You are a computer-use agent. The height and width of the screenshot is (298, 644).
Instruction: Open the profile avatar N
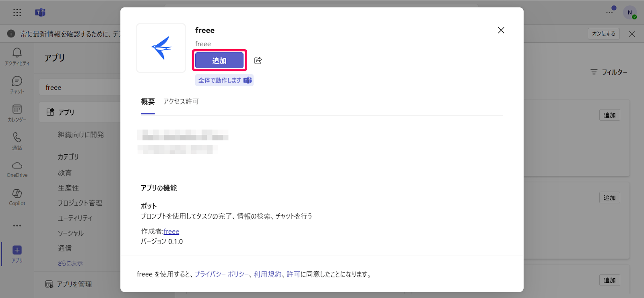(x=630, y=12)
